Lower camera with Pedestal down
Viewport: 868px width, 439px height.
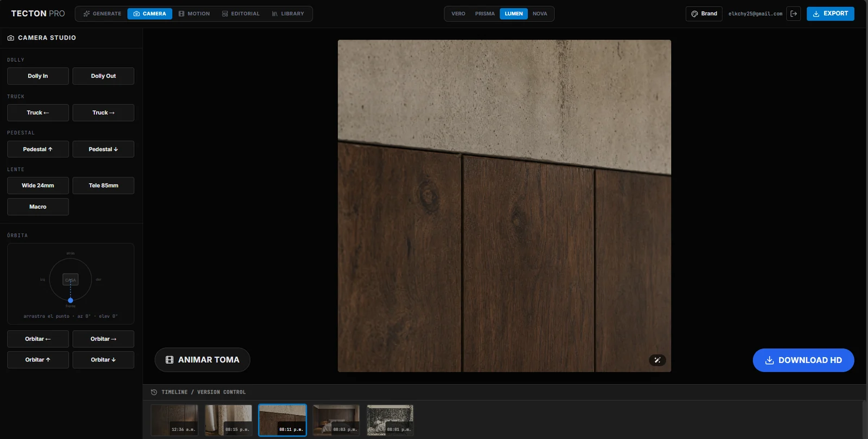coord(104,149)
